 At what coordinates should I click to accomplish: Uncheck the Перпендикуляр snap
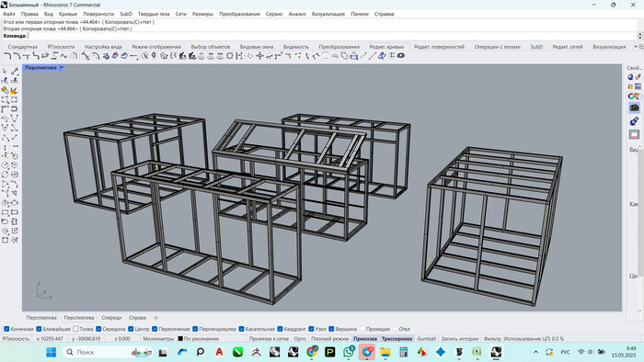[x=195, y=329]
